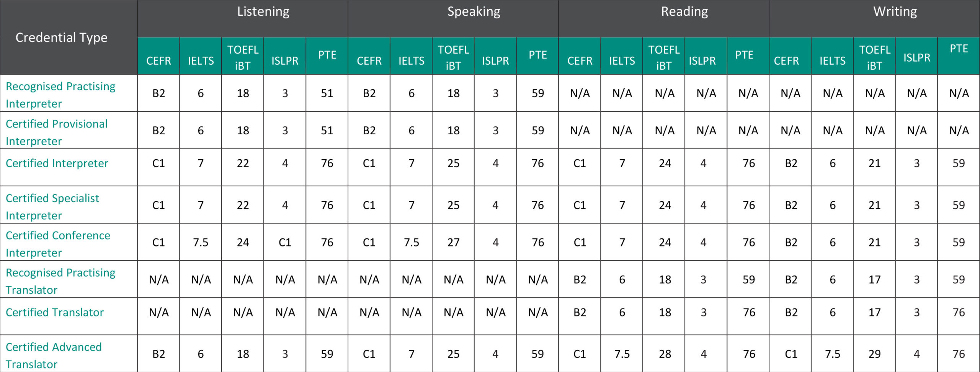
Task: Click the cell containing the value 29
Action: coord(874,354)
